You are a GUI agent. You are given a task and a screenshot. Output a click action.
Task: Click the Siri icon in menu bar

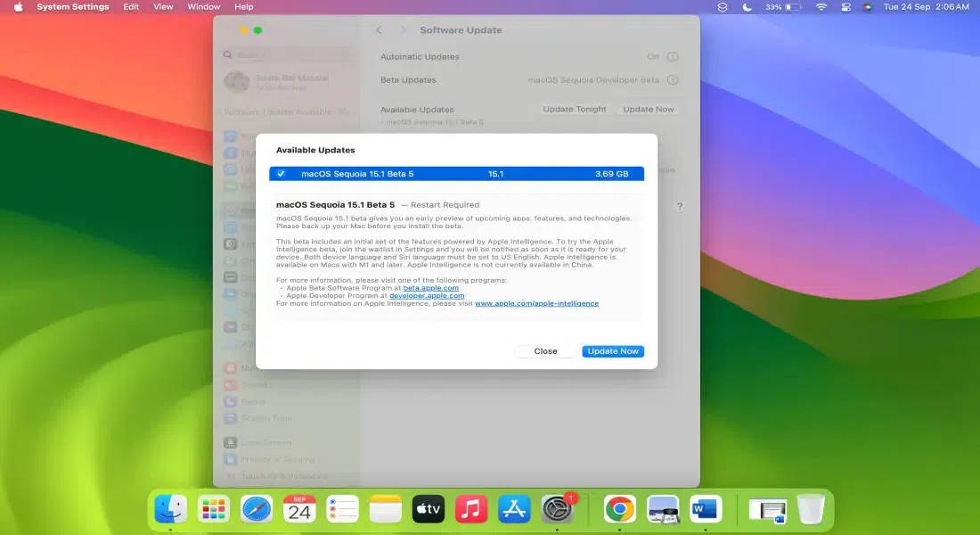pos(867,7)
